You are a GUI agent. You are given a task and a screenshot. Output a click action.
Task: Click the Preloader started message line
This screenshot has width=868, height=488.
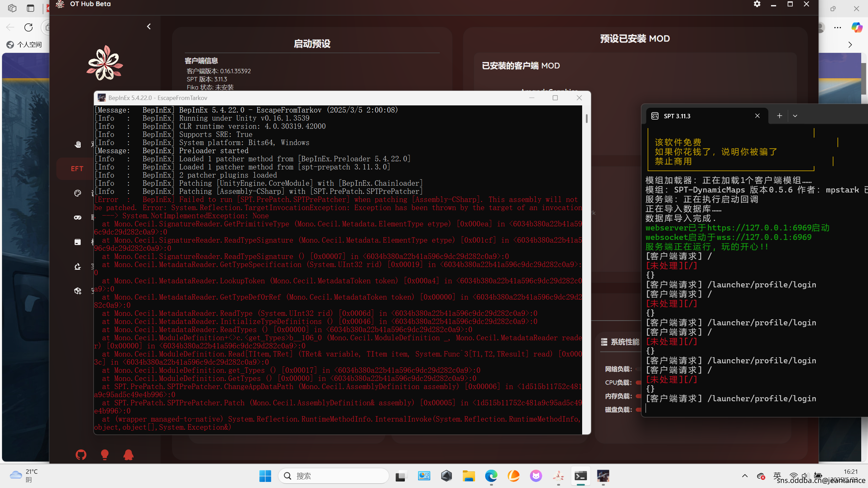(x=172, y=151)
